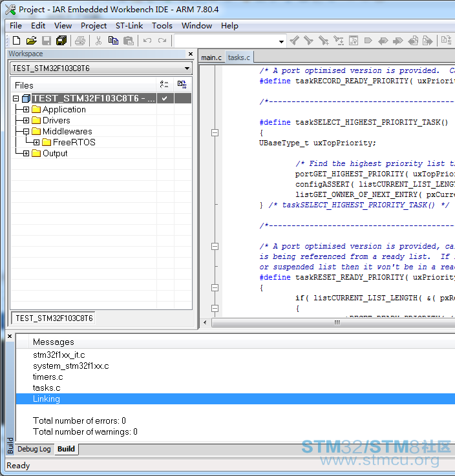Screen dimensions: 455x476
Task: Open the Window menu
Action: coord(197,26)
